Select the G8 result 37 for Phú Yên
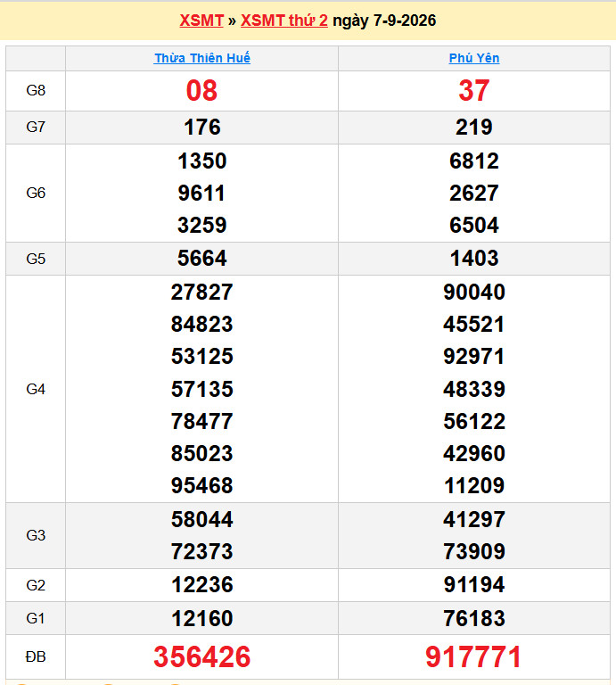 pos(474,91)
